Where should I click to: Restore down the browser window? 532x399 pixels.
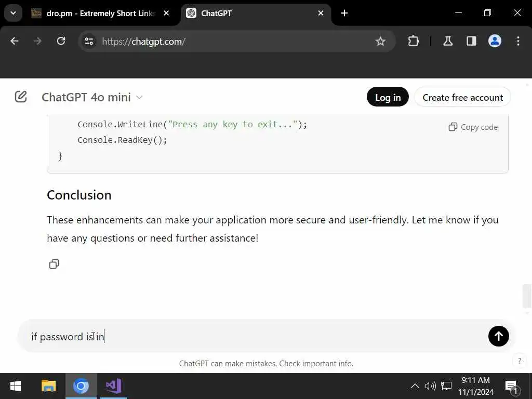pyautogui.click(x=487, y=13)
